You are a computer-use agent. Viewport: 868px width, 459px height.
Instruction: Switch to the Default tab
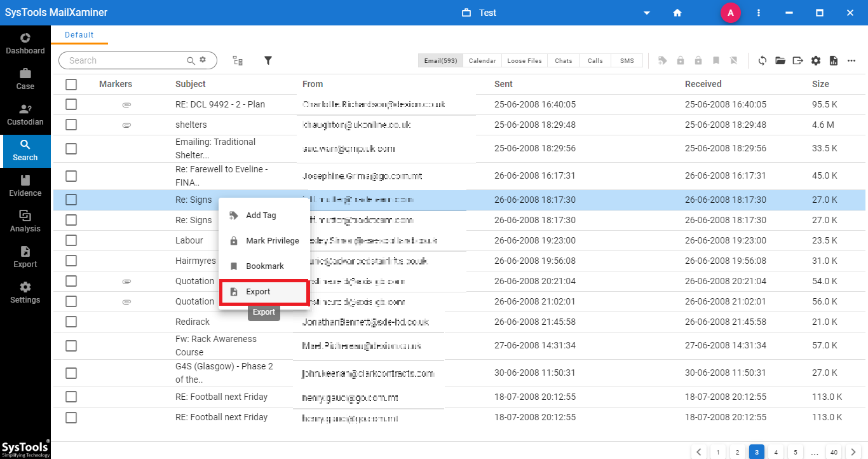[79, 35]
